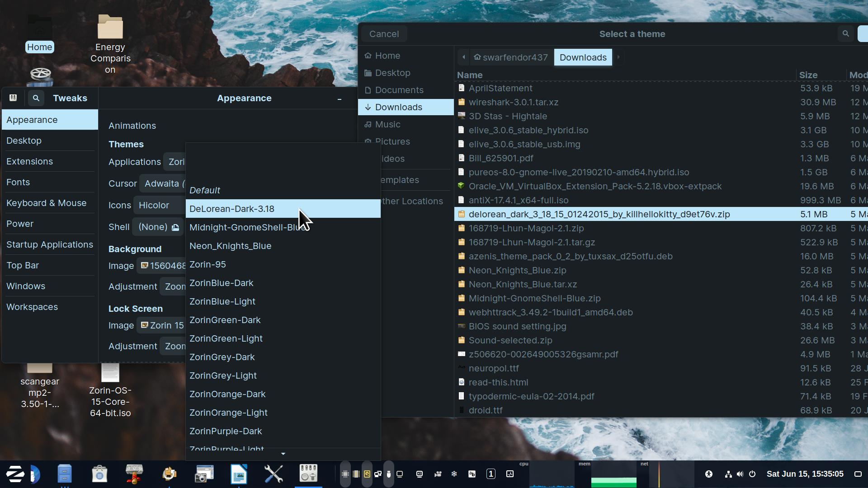Select Neon_Knights_Blue.zip file in list
Screen dimensions: 868x488
point(517,270)
